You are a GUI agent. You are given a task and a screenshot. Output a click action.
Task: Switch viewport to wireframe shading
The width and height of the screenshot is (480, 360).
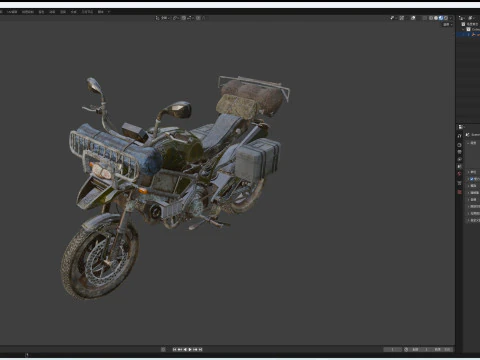tap(431, 18)
